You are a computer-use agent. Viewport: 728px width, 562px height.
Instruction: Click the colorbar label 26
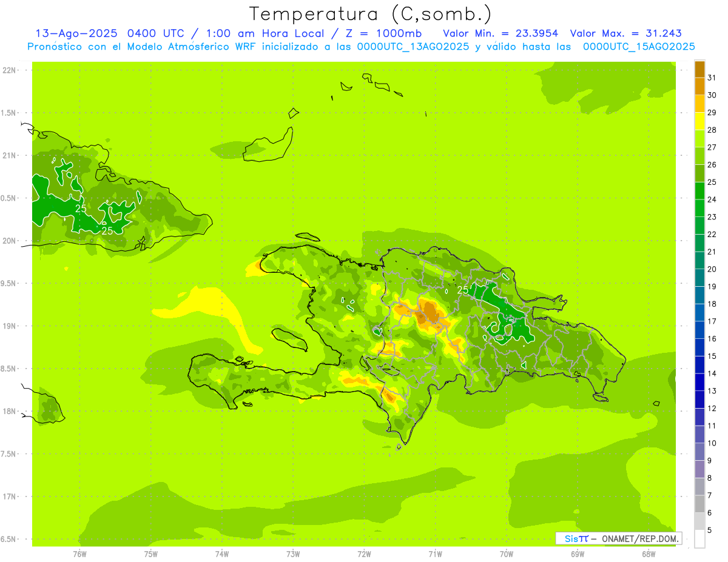[712, 164]
